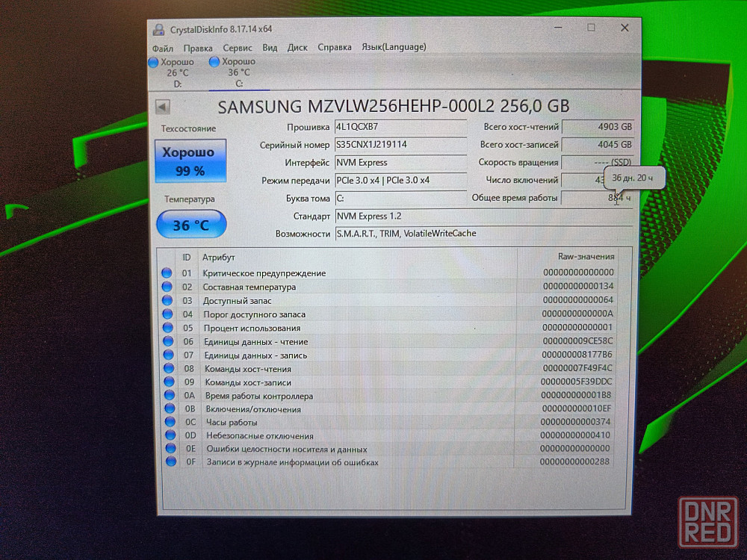Open the Файл menu
Image resolution: width=747 pixels, height=560 pixels.
[162, 47]
